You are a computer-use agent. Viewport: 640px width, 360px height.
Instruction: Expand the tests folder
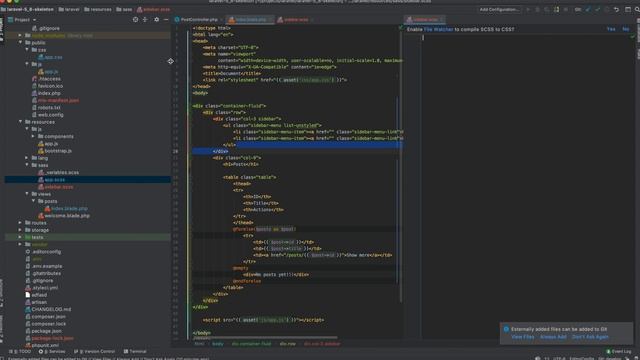(x=20, y=237)
